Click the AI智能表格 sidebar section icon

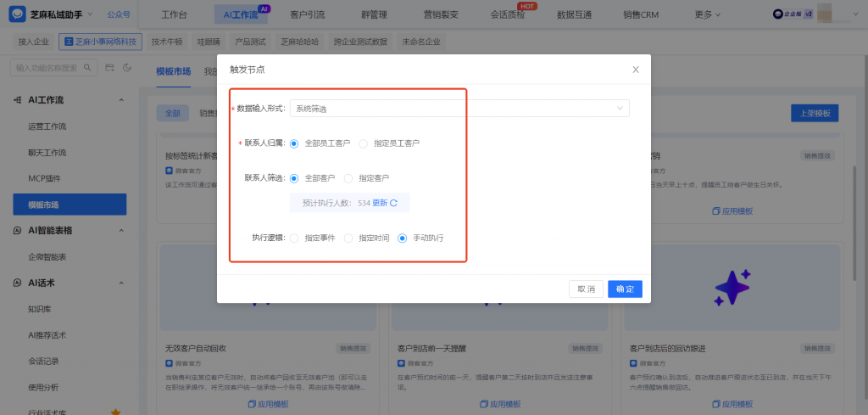18,231
